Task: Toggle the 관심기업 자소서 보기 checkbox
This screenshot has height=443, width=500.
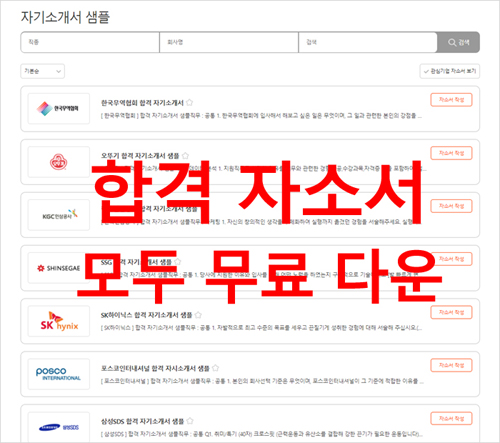Action: click(x=450, y=71)
